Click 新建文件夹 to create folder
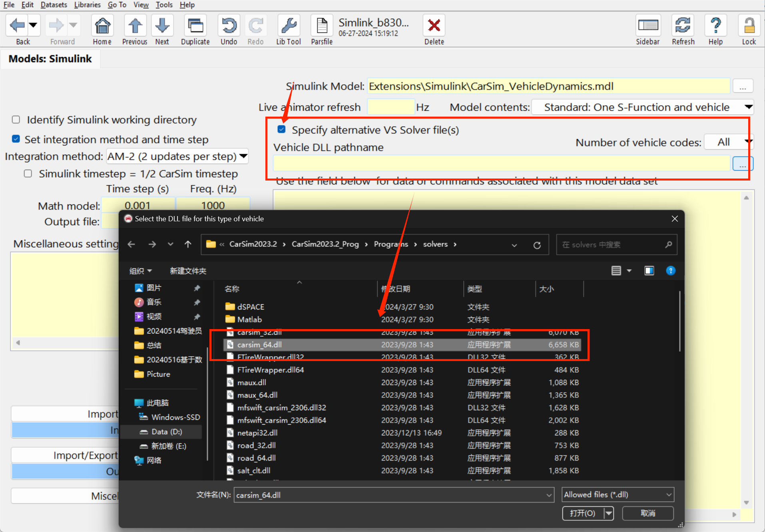The width and height of the screenshot is (765, 532). [x=188, y=271]
